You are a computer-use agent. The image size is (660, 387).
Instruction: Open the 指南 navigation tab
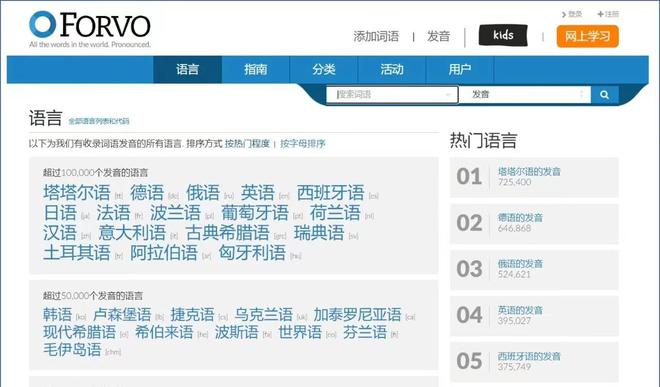point(255,69)
